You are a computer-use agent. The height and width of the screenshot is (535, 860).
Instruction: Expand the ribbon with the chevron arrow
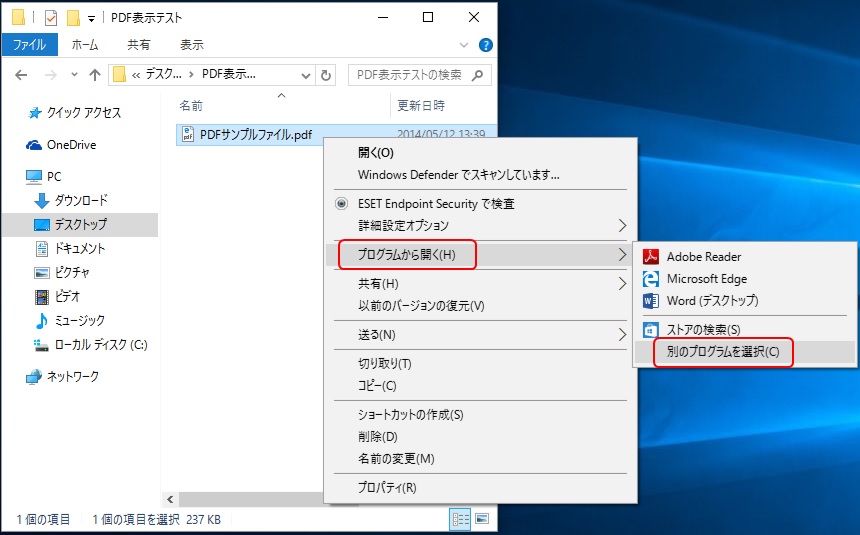(x=464, y=45)
